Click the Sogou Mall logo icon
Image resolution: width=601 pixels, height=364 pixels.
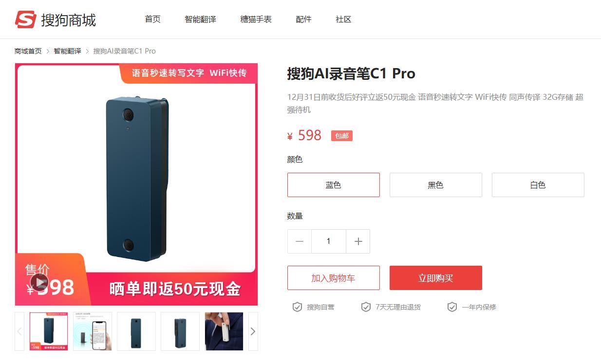26,19
